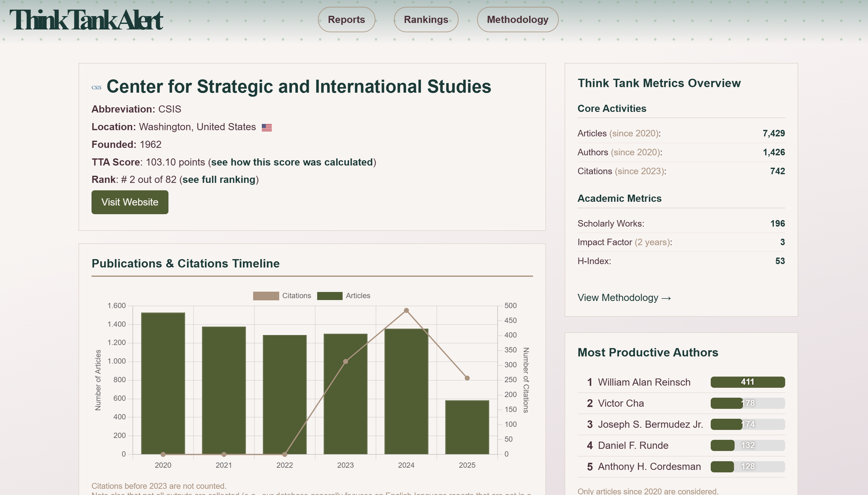Click Joseph S. Bermudez Jr.'s 174 bar
The width and height of the screenshot is (868, 495).
(x=748, y=424)
